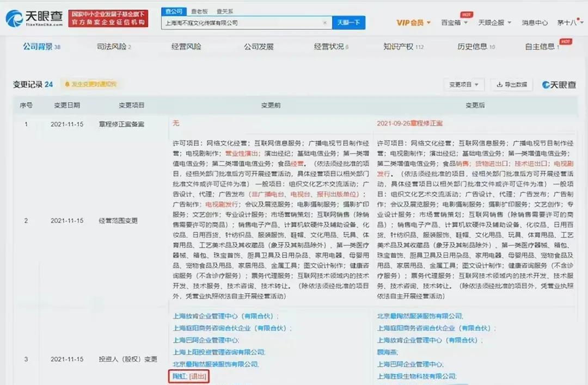Select the 自主信息 tab
Viewport: 588px width, 385px height.
tap(542, 47)
